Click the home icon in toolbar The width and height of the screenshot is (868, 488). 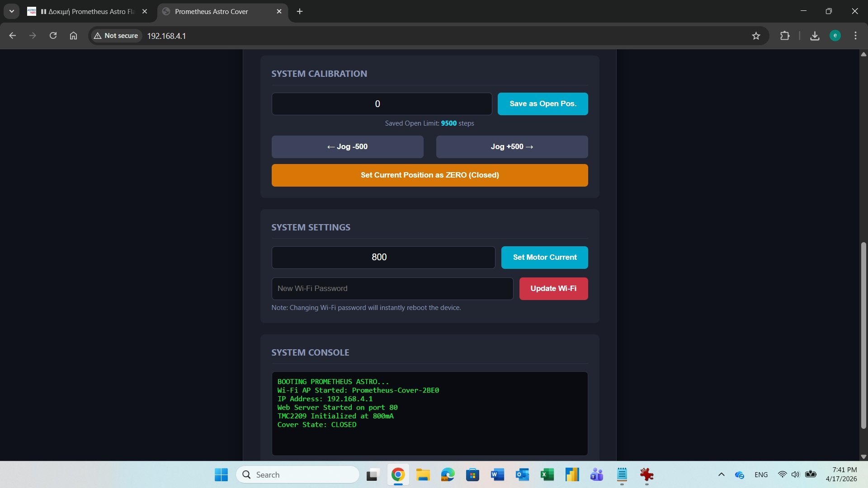pos(73,36)
